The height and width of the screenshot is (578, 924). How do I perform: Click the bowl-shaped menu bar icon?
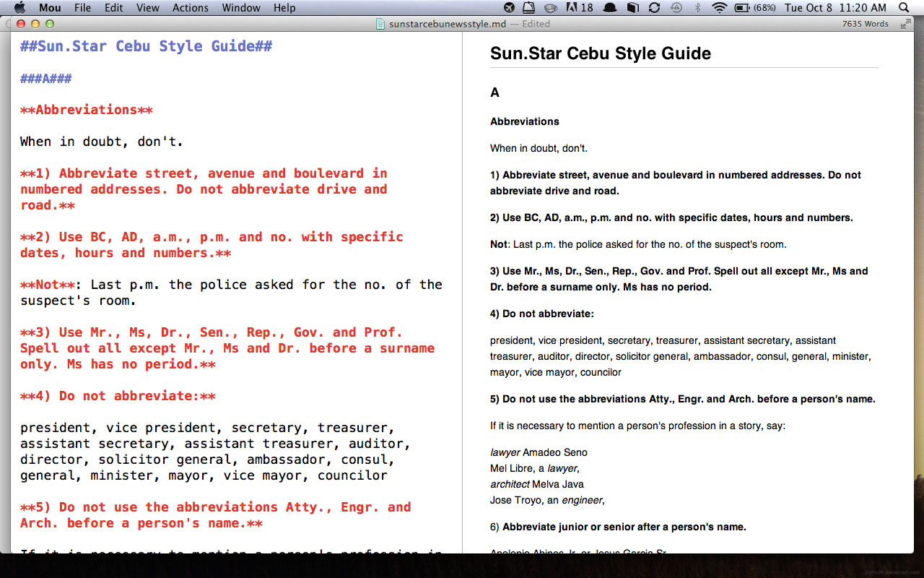click(x=550, y=8)
